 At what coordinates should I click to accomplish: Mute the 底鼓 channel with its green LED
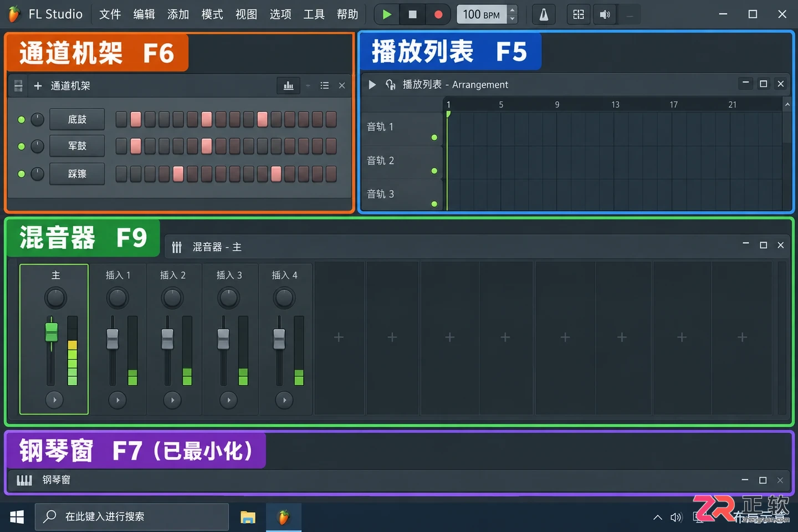point(22,119)
